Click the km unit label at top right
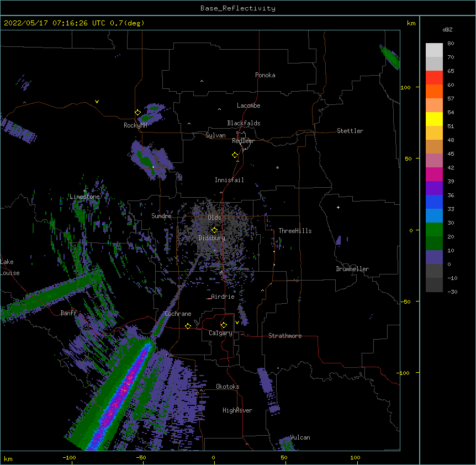The image size is (476, 465). [411, 23]
